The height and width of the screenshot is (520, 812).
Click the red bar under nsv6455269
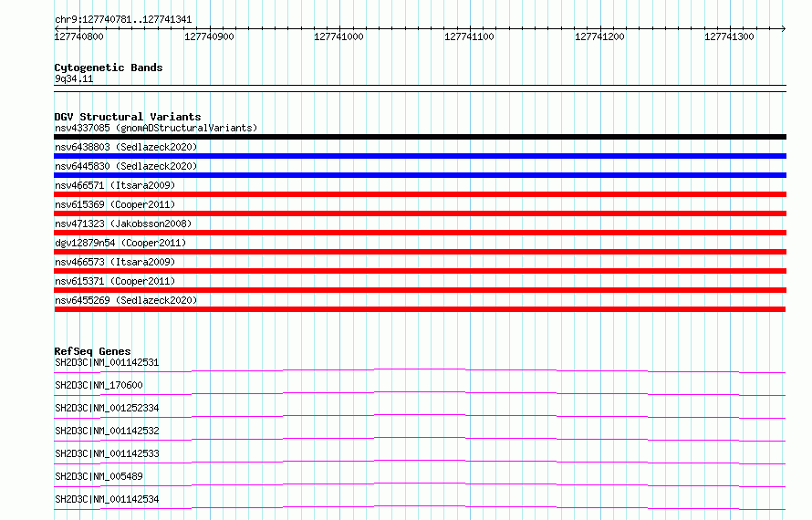(x=420, y=309)
